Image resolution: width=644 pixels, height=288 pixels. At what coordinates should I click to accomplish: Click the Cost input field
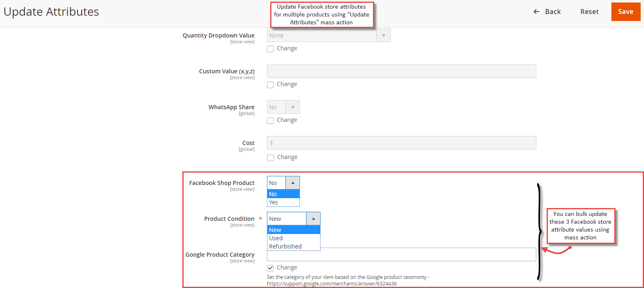(401, 143)
